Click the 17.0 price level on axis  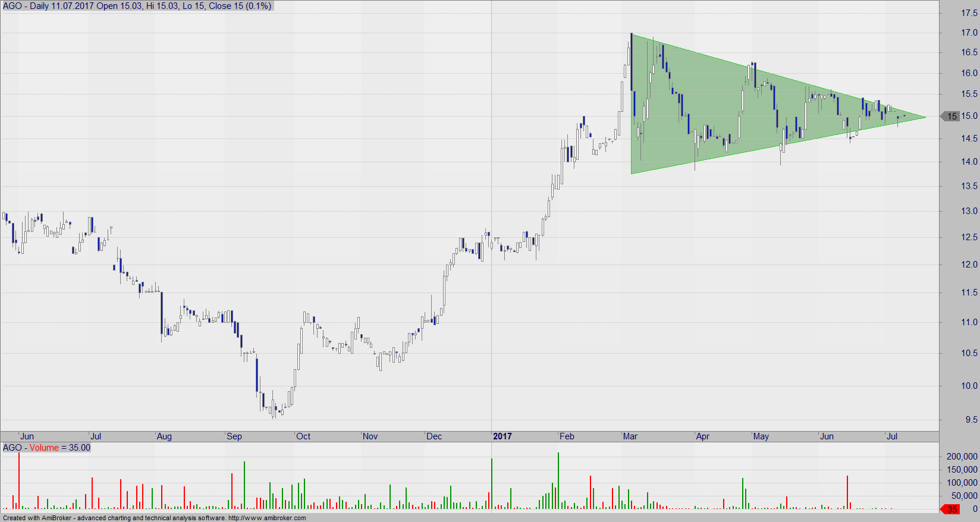(969, 33)
